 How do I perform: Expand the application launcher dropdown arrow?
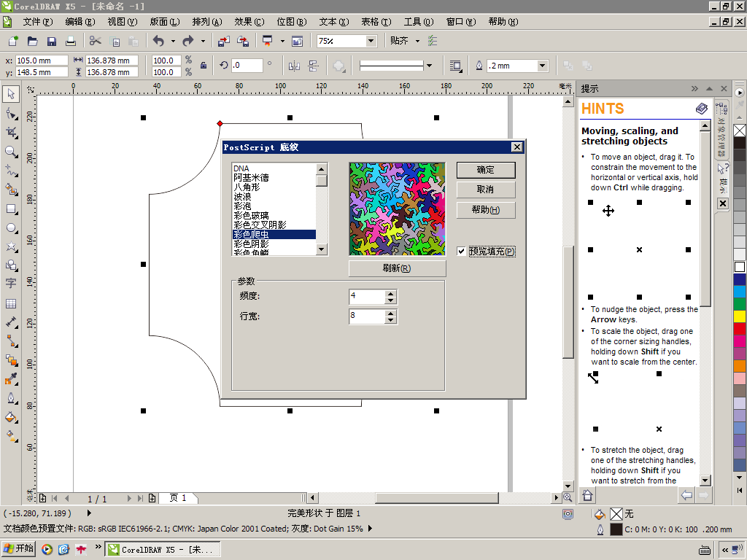pos(282,41)
